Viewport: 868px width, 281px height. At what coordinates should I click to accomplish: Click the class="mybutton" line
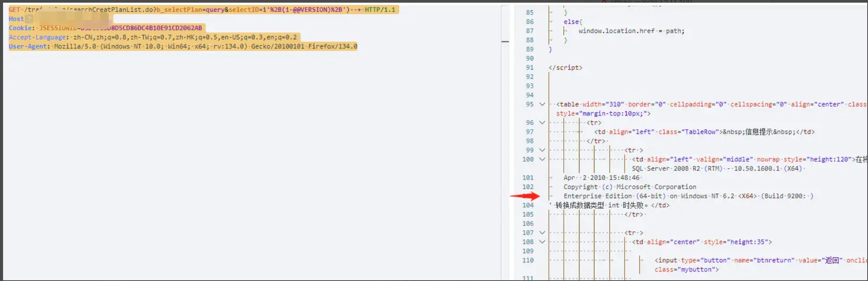tap(687, 270)
